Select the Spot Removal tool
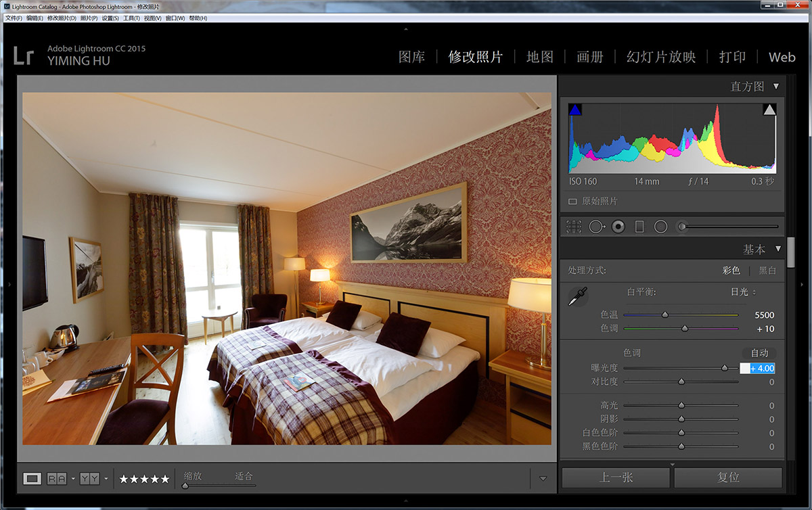812x510 pixels. pos(595,227)
